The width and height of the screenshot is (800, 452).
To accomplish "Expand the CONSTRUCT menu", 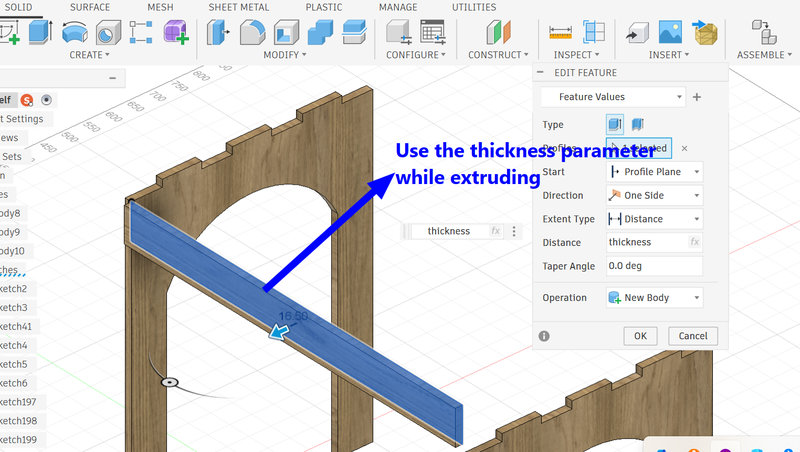I will [498, 55].
